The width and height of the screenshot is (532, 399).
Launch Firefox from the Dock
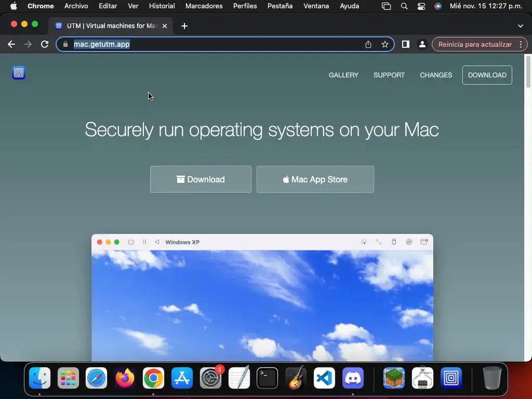(x=125, y=378)
